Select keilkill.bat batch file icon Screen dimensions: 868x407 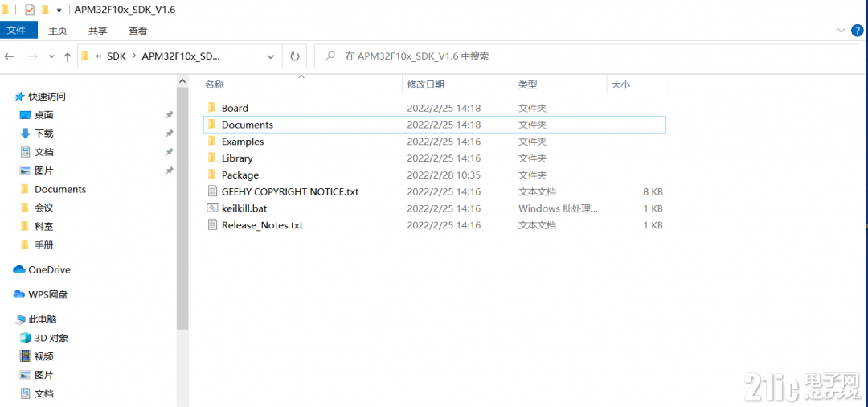pos(212,208)
